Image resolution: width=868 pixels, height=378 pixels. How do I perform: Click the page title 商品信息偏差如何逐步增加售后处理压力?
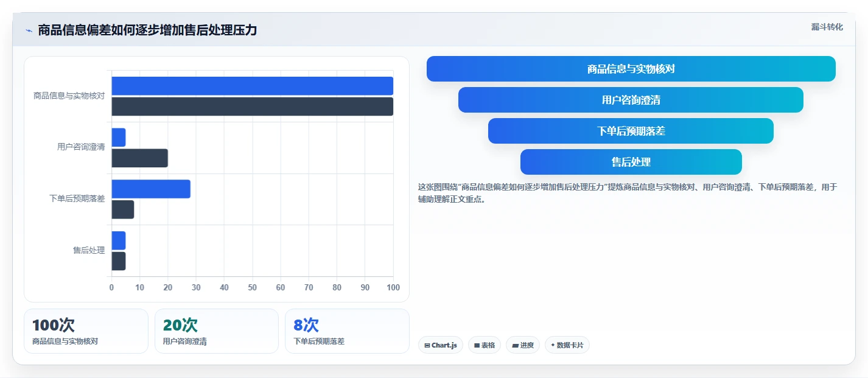(x=147, y=30)
